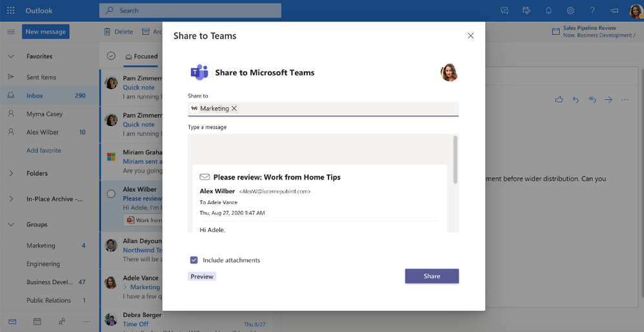
Task: Click the Share button
Action: pyautogui.click(x=432, y=276)
